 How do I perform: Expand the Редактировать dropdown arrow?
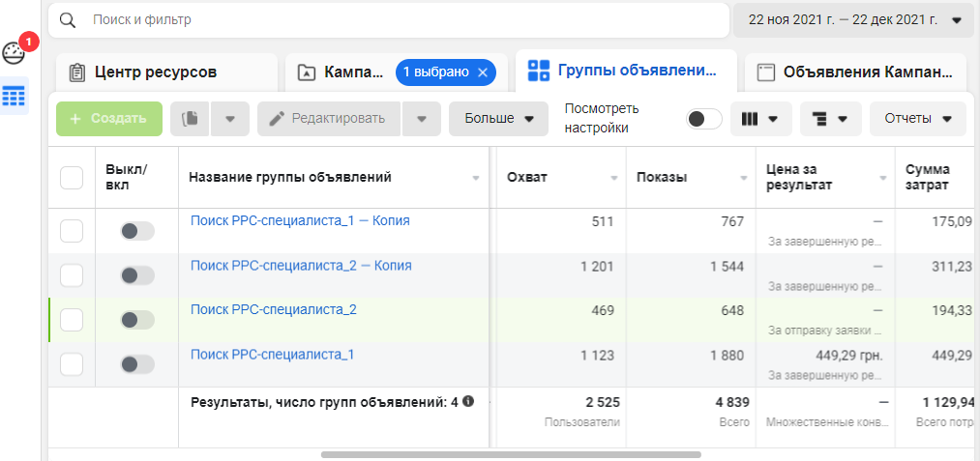click(x=421, y=119)
